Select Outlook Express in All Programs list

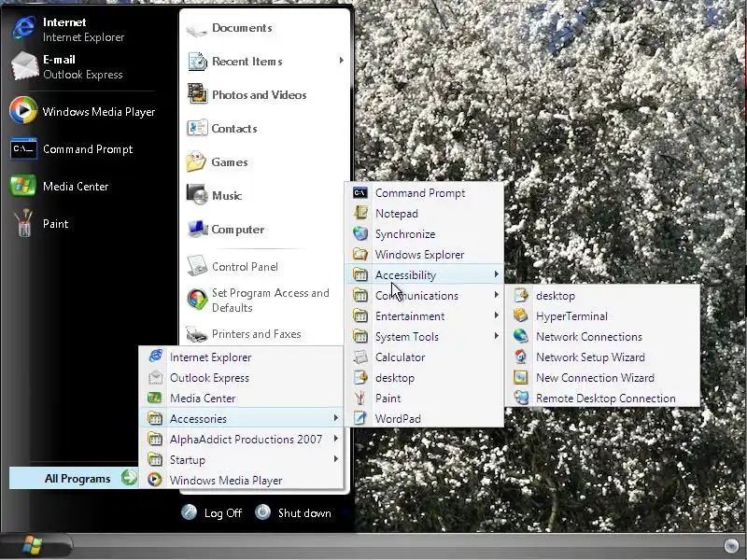click(x=241, y=377)
